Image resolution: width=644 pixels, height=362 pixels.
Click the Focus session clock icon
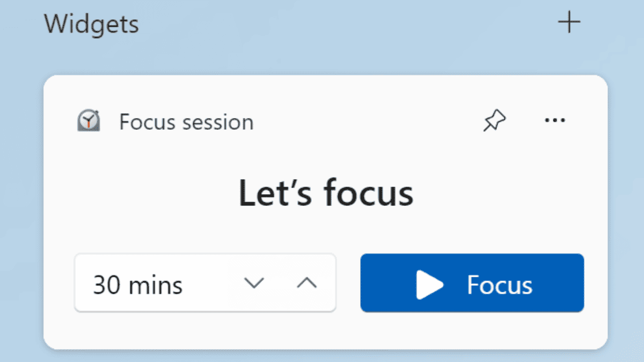click(x=88, y=121)
